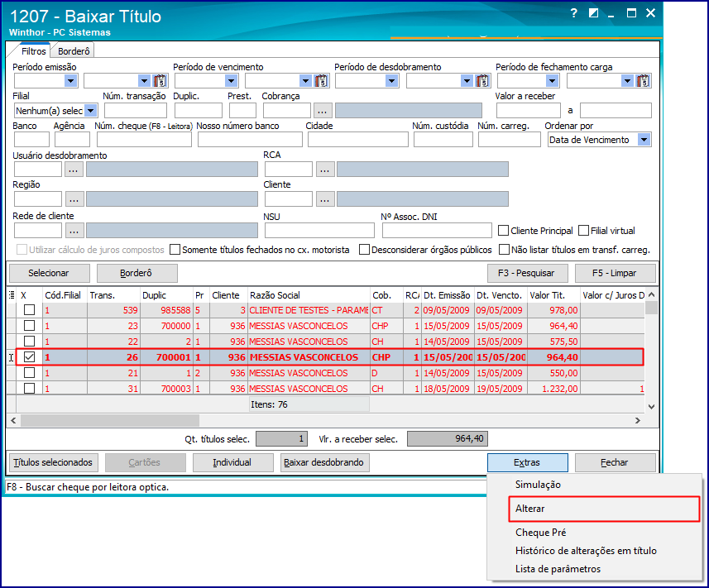Viewport: 709px width, 588px height.
Task: Open RCA lookup ellipsis button
Action: click(x=324, y=170)
